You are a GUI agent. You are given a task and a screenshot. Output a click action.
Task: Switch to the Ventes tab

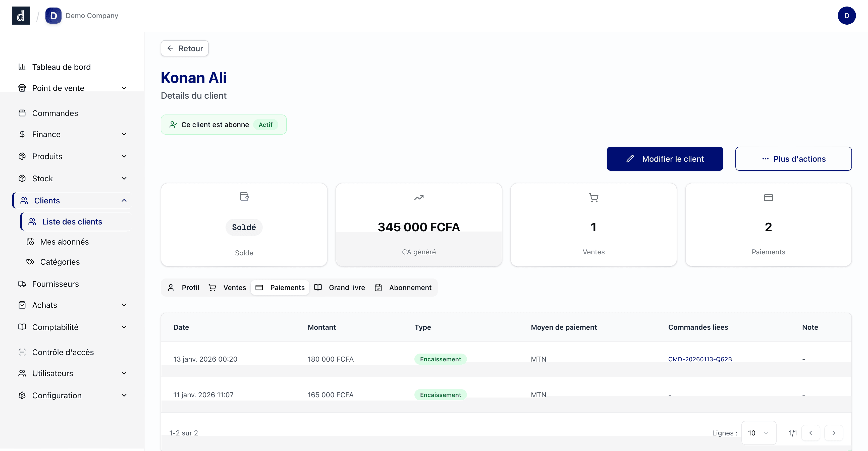[x=228, y=287]
